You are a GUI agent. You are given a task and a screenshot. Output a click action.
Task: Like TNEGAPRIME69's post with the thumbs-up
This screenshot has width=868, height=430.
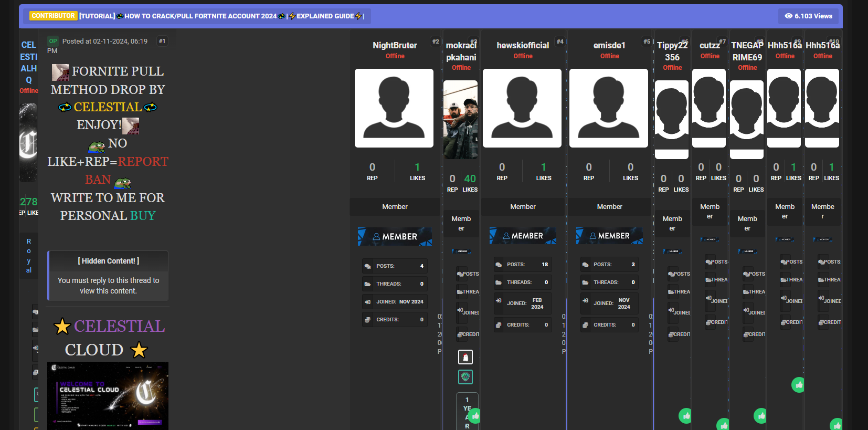tap(761, 416)
